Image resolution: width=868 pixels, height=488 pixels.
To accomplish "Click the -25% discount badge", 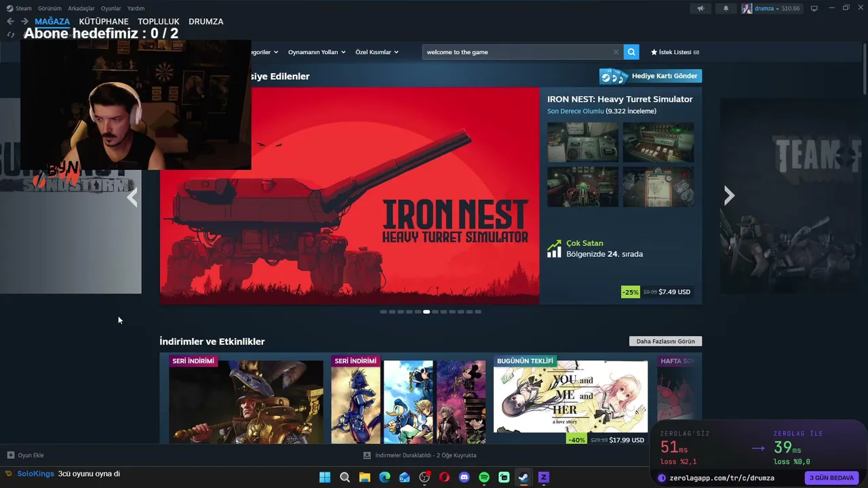I will [x=631, y=292].
